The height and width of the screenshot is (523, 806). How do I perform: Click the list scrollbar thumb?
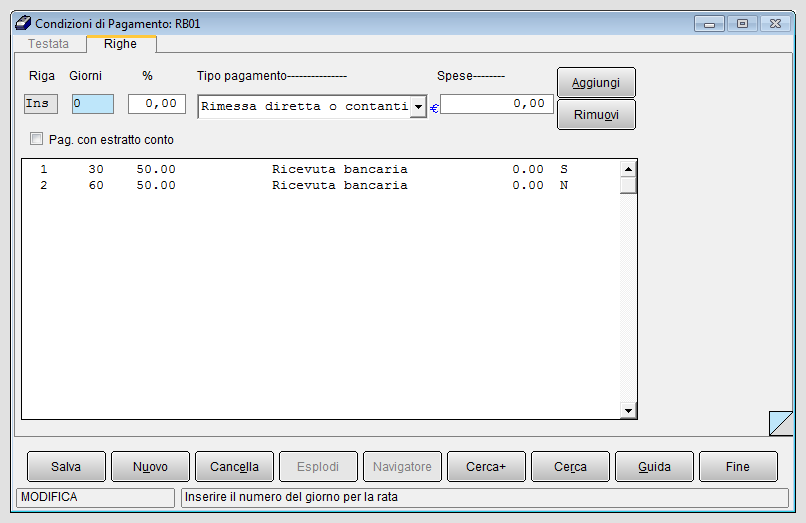tap(628, 185)
